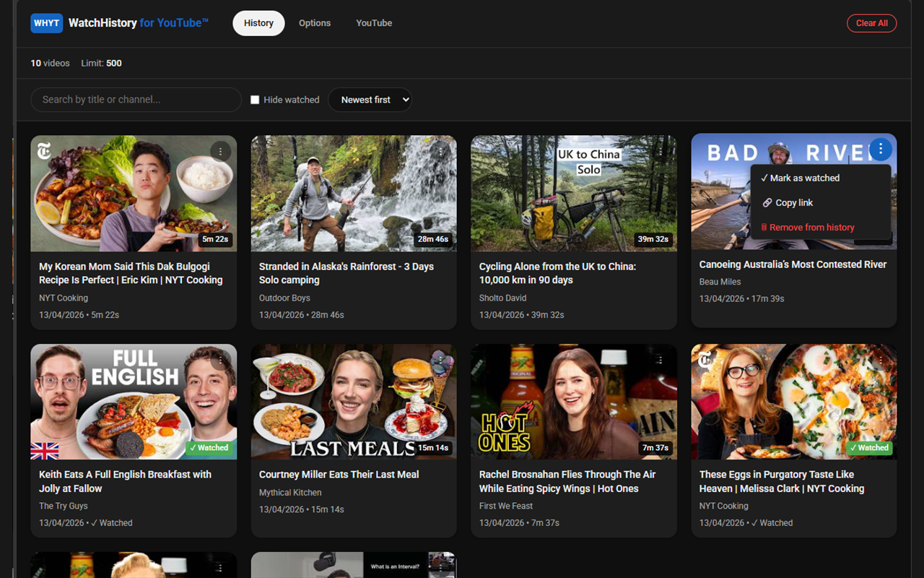The height and width of the screenshot is (578, 924).
Task: Click title 'These Eggs in Purgatory Taste Like Heaven'
Action: 782,481
